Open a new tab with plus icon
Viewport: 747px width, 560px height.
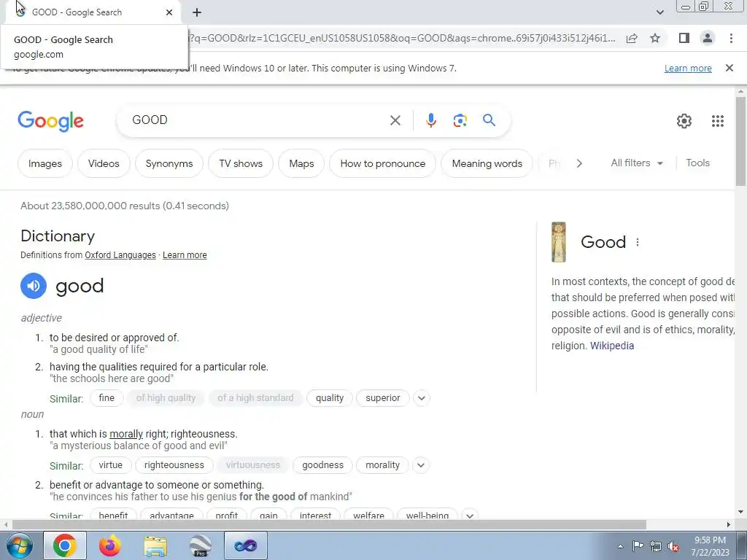197,12
